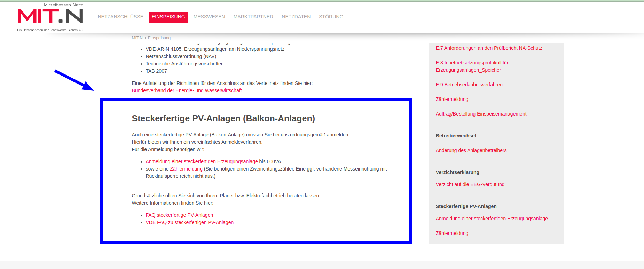
Task: Open Bundesverband der Energie- und Wasserwirtschaft link
Action: pos(187,90)
